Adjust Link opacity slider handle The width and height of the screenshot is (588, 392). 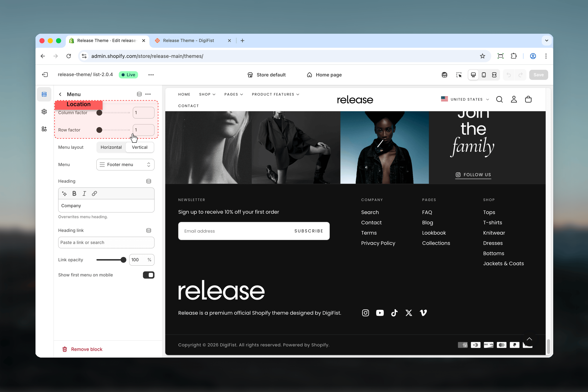[124, 260]
